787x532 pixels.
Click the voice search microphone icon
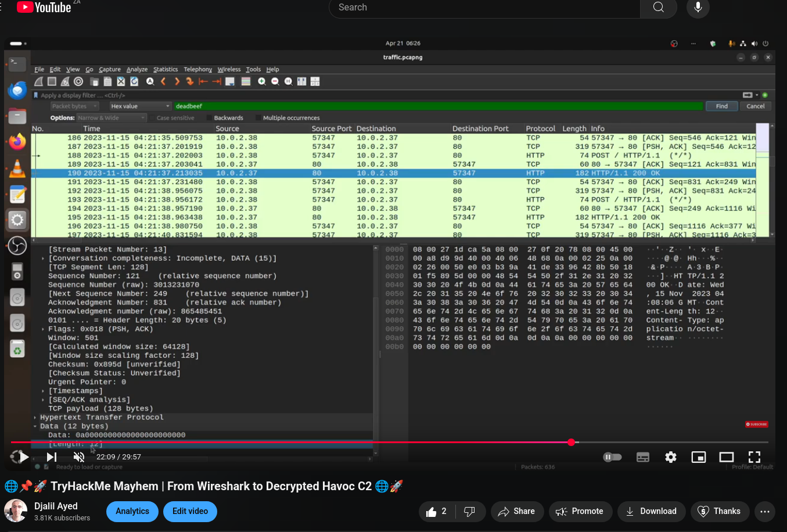coord(698,8)
